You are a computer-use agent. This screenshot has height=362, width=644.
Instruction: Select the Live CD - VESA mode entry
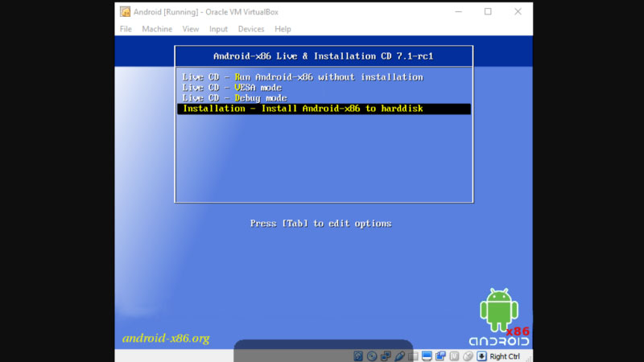point(324,88)
